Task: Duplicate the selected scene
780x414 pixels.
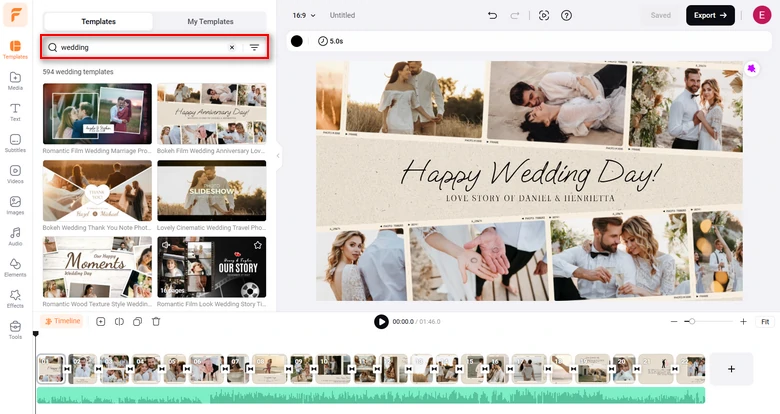Action: (137, 321)
